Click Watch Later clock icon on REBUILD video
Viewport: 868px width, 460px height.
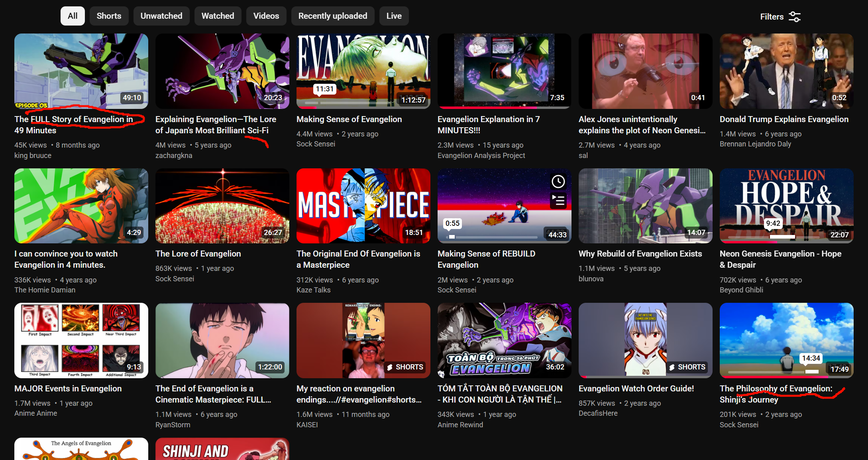coord(558,182)
